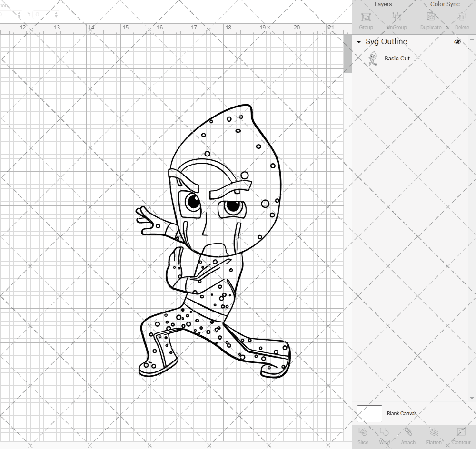Switch to the Color Sync tab
The image size is (476, 449).
pos(445,4)
